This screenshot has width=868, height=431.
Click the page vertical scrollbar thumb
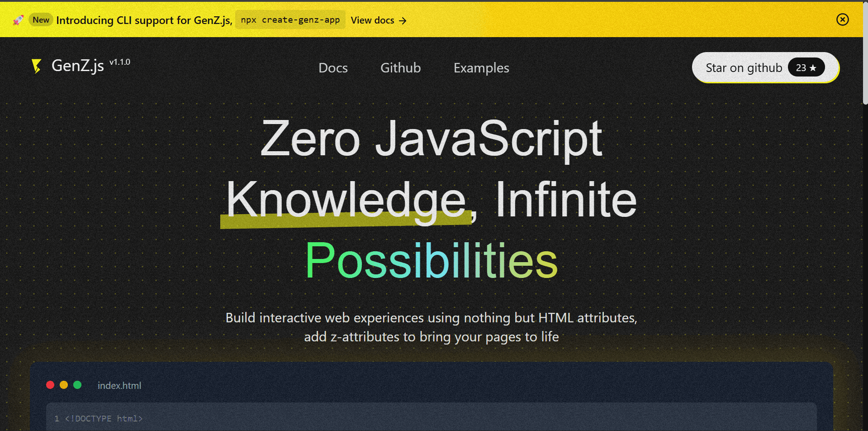coord(865,53)
